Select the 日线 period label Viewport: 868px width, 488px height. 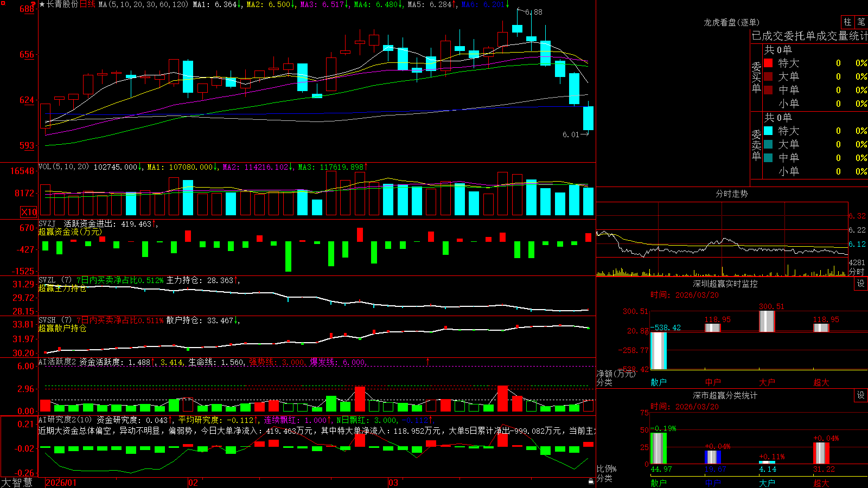tap(87, 4)
